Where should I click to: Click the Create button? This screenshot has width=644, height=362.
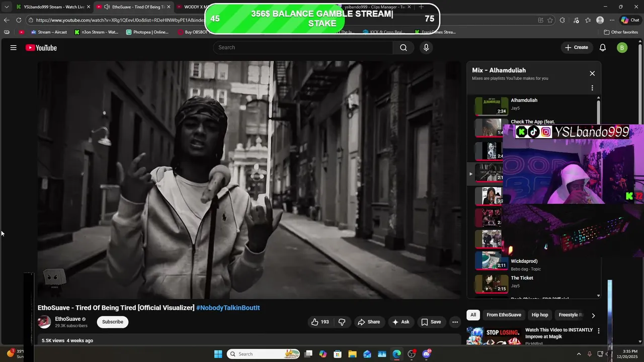coord(577,47)
